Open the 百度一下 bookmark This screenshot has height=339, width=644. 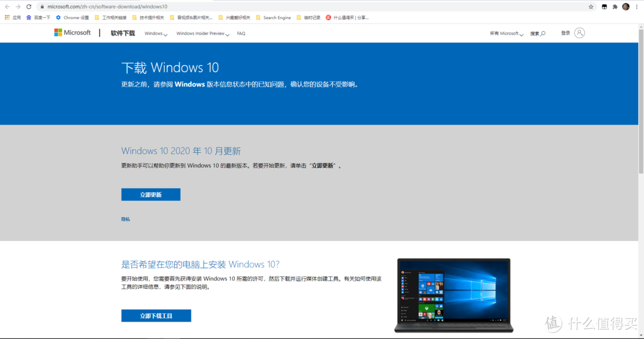(x=38, y=18)
